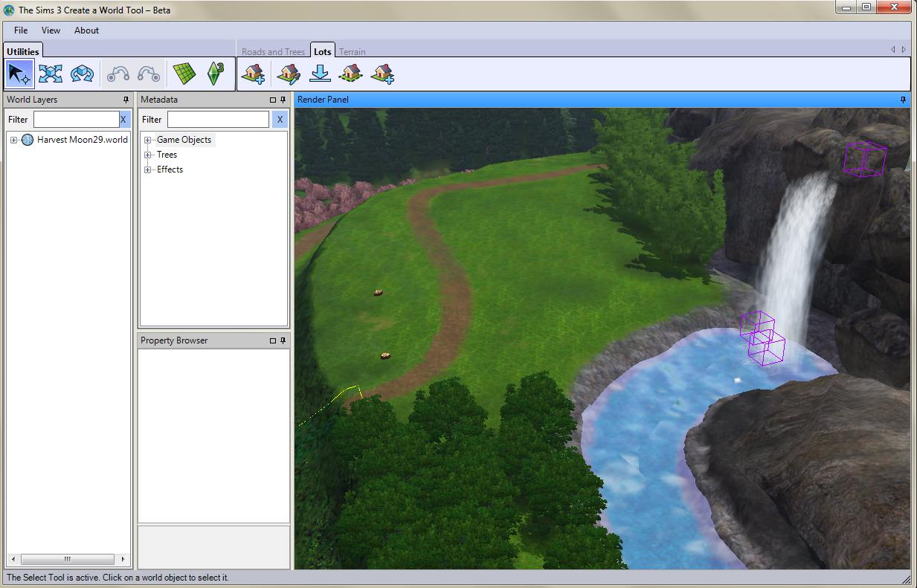This screenshot has width=917, height=588.
Task: Minimize the Create a World Tool window
Action: pyautogui.click(x=847, y=7)
